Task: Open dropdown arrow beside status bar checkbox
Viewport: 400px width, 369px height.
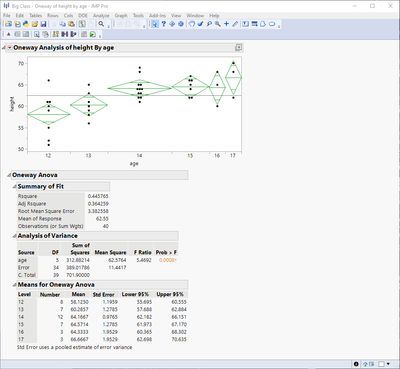Action: (388, 364)
